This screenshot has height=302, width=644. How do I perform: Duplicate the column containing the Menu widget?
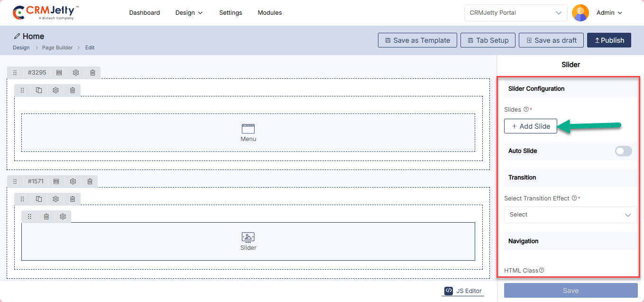click(39, 90)
